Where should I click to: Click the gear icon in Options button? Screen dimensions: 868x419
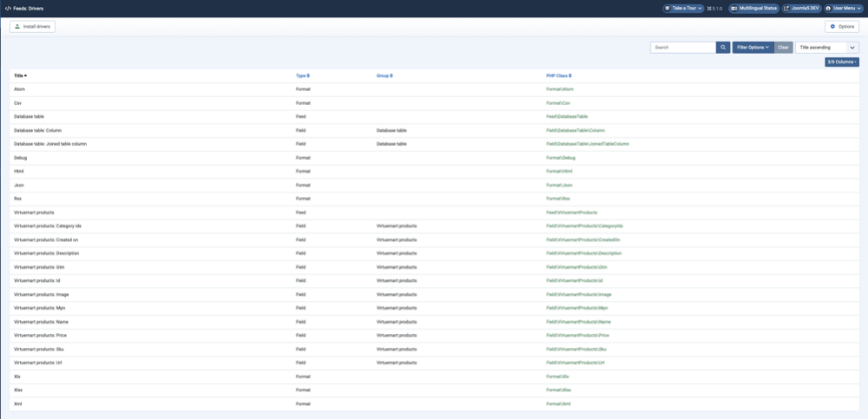tap(832, 27)
